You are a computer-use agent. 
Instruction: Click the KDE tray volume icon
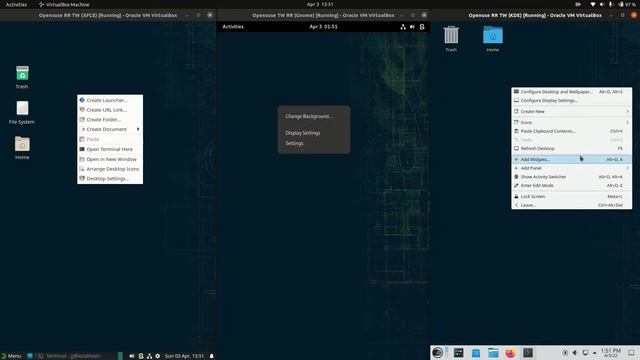tap(575, 353)
